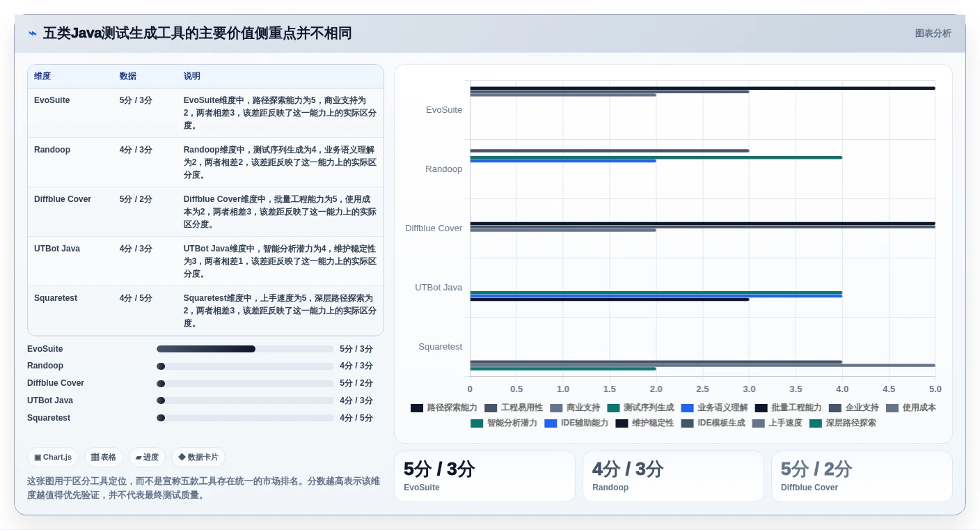Click the Randoop label on the chart axis
The width and height of the screenshot is (980, 530).
click(444, 169)
